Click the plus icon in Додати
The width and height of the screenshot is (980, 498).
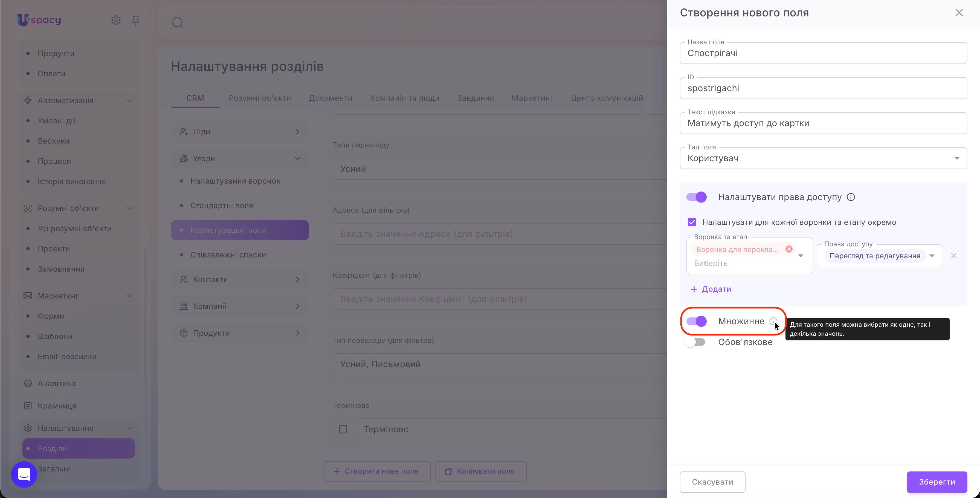[x=694, y=289]
